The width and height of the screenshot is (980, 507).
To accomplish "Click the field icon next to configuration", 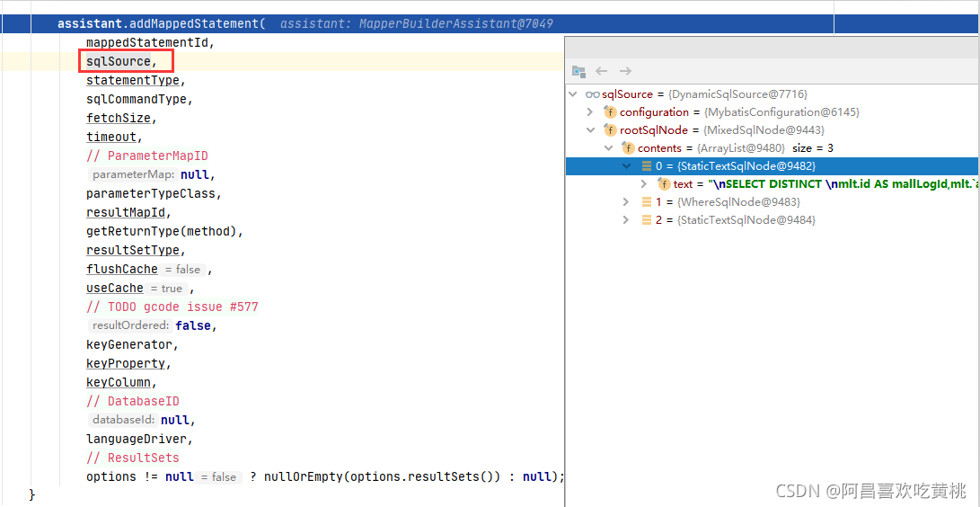I will tap(609, 112).
